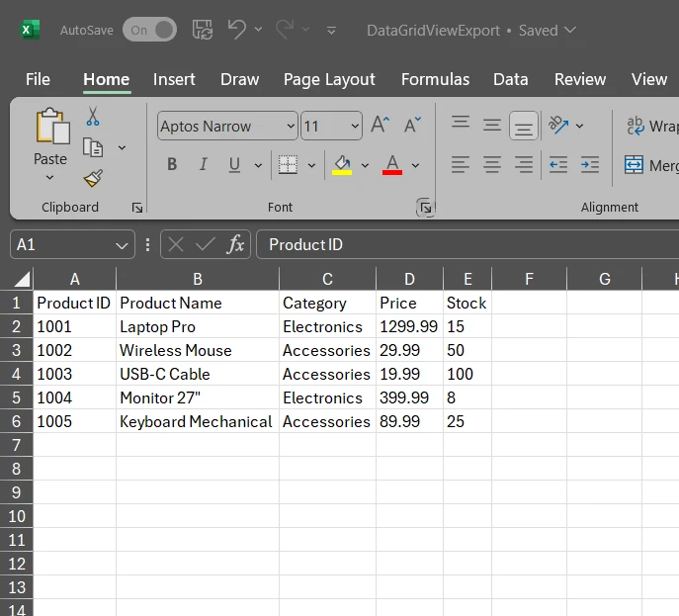This screenshot has width=679, height=616.
Task: Toggle Bold formatting
Action: (172, 164)
